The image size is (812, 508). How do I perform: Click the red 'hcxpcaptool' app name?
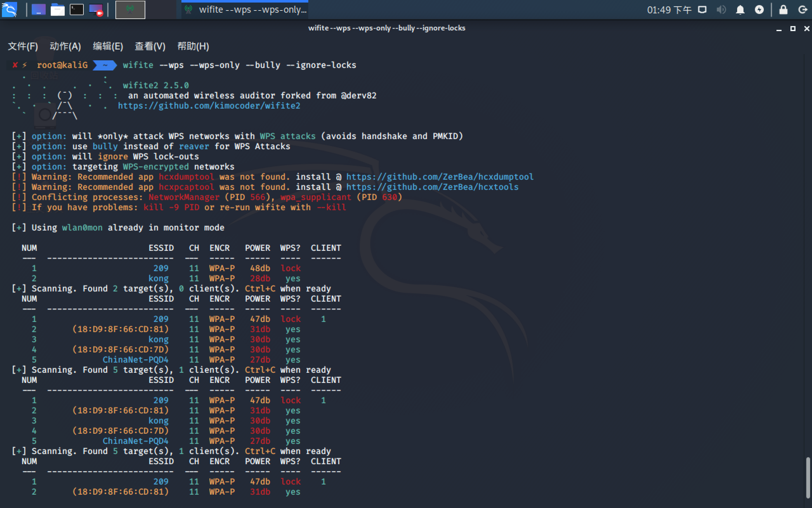(x=186, y=187)
